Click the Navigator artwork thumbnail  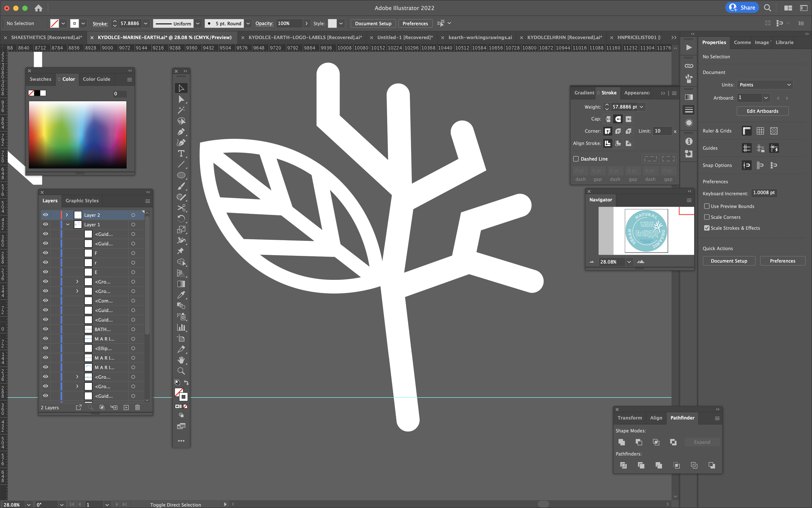(646, 231)
